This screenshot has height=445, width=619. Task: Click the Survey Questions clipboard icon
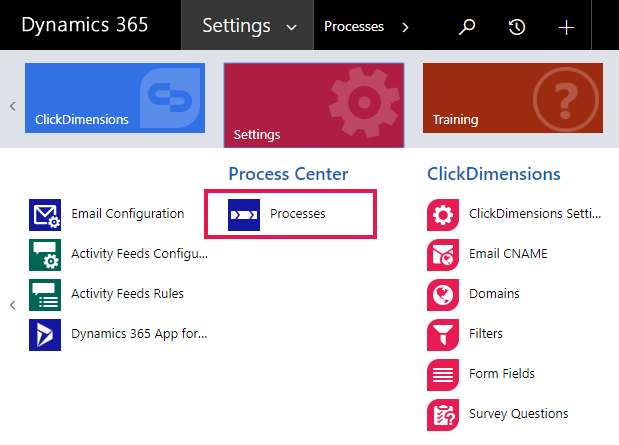click(x=443, y=415)
